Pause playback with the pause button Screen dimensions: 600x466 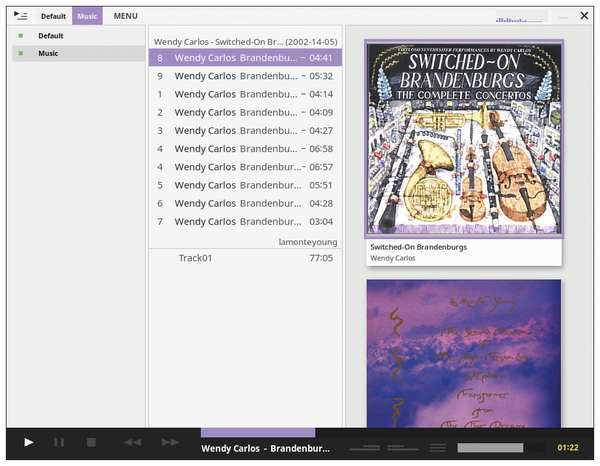pyautogui.click(x=59, y=442)
